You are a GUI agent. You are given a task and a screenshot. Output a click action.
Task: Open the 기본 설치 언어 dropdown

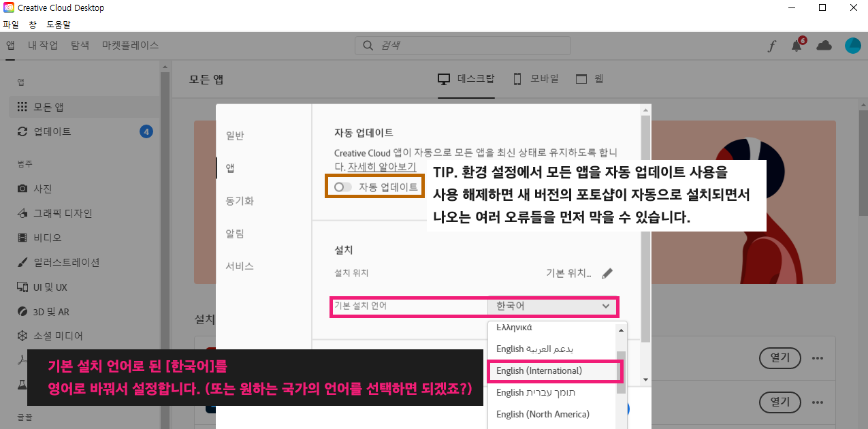click(552, 306)
